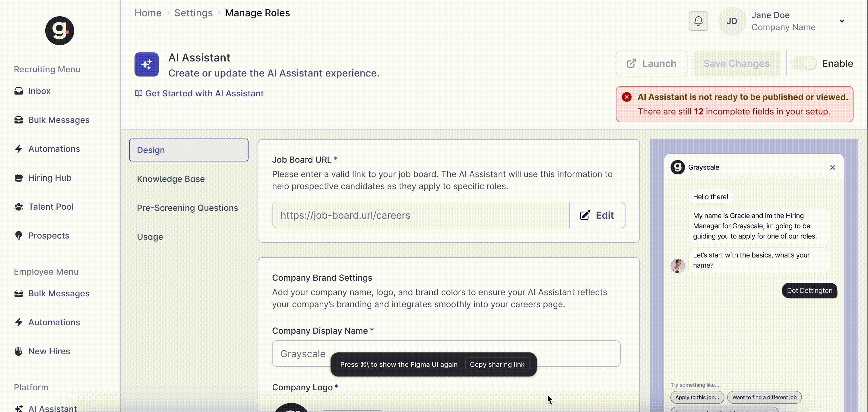Click the notification bell icon
868x412 pixels.
pos(698,21)
